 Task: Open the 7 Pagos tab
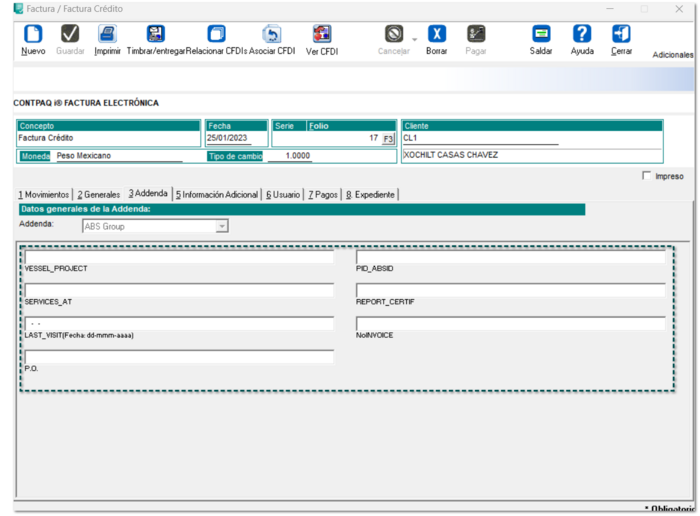(322, 194)
